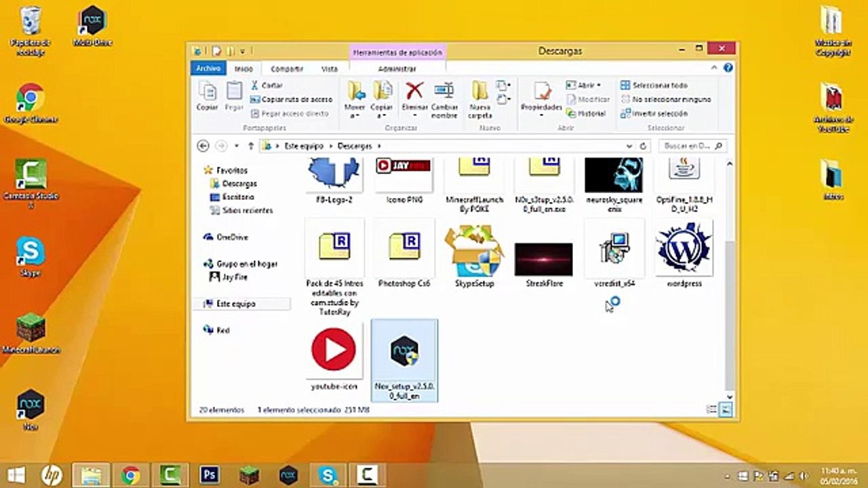Select the Nox_setup_v2.5.0.0_full_en file

pos(404,361)
